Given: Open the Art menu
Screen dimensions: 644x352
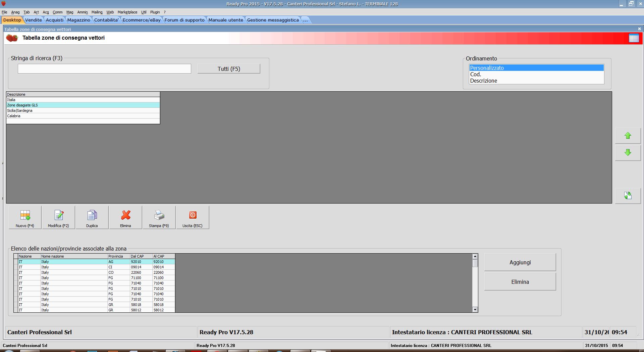Looking at the screenshot, I should tap(36, 12).
